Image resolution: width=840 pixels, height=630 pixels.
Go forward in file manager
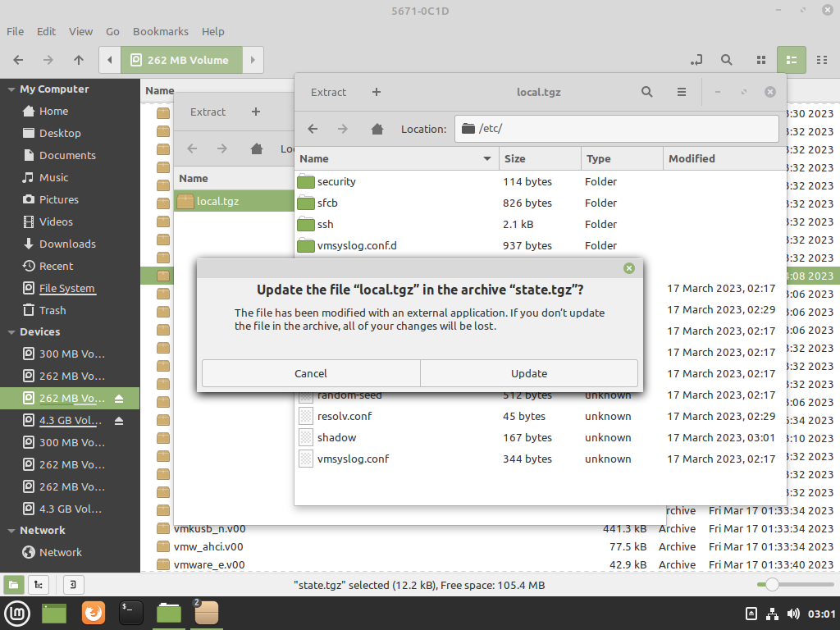(48, 60)
